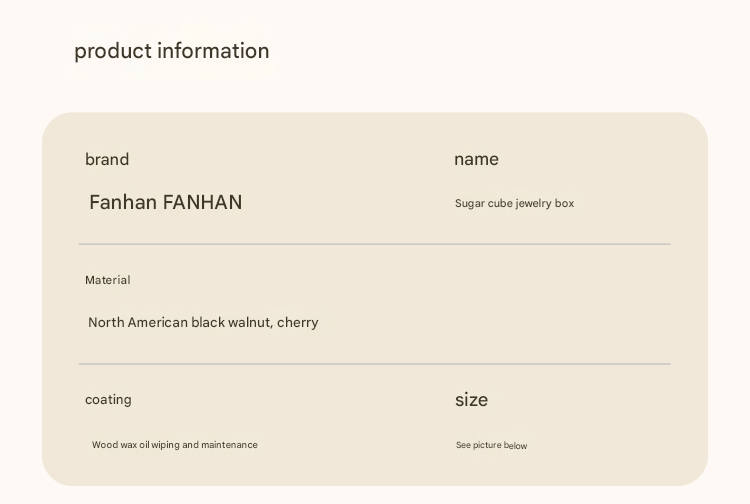This screenshot has width=750, height=504.
Task: Click the 'Fanhan FANHAN' brand value
Action: (x=165, y=202)
